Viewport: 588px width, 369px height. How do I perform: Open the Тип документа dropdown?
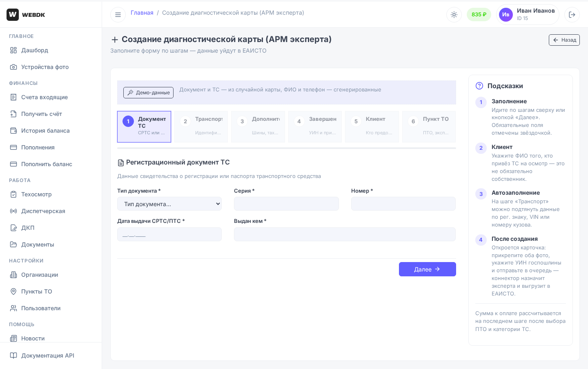pyautogui.click(x=169, y=204)
